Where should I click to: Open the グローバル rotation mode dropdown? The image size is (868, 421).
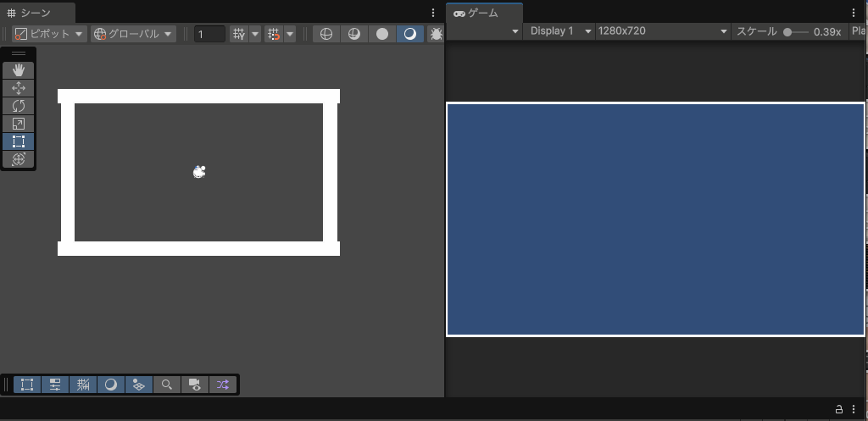click(x=133, y=34)
